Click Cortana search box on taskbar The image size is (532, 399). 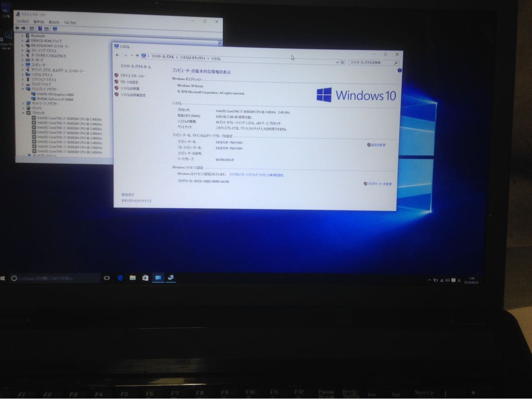(x=55, y=278)
